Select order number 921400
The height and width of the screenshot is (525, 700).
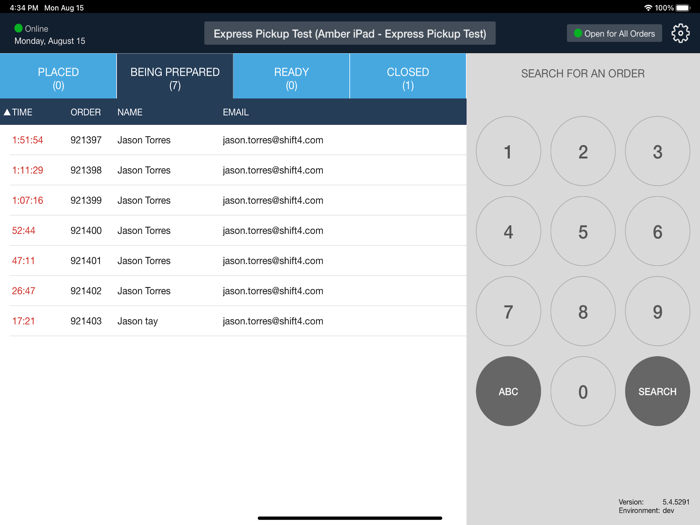pyautogui.click(x=86, y=230)
